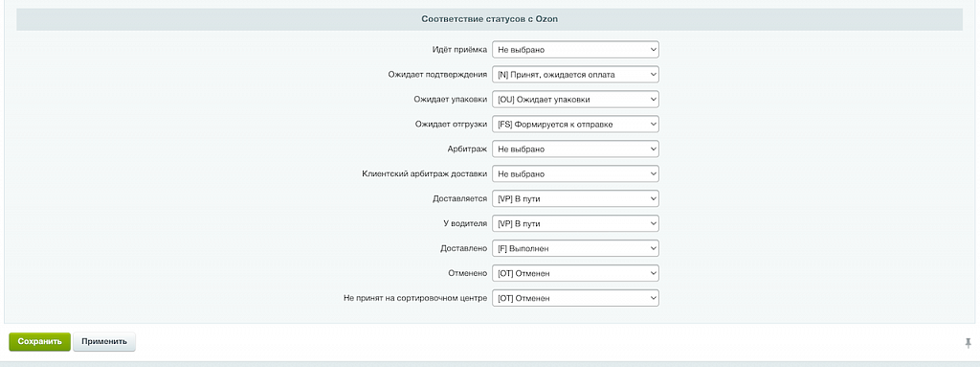
Task: Open the 'У водителя' status dropdown
Action: tap(575, 223)
